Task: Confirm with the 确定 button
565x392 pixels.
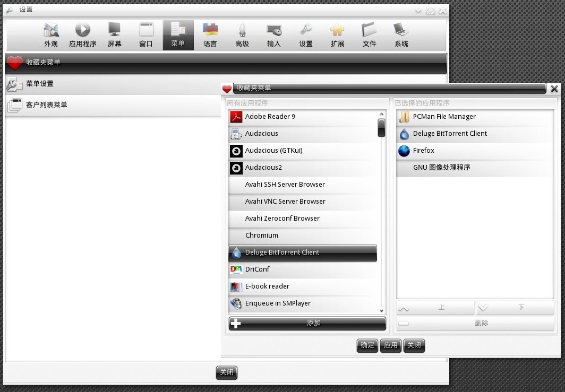Action: tap(367, 345)
